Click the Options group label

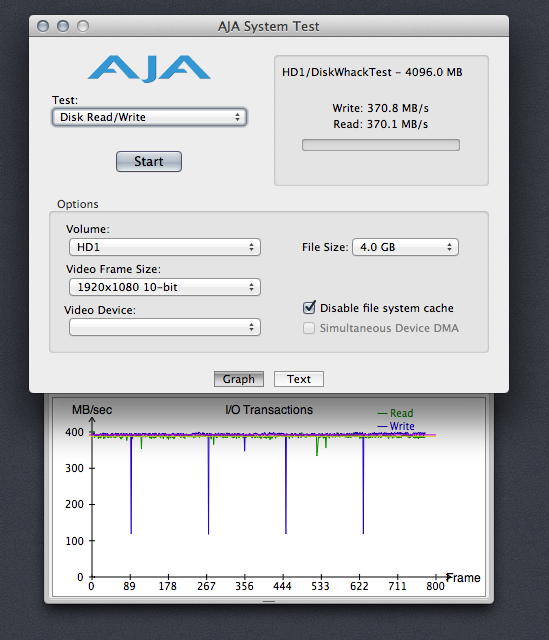(x=78, y=204)
